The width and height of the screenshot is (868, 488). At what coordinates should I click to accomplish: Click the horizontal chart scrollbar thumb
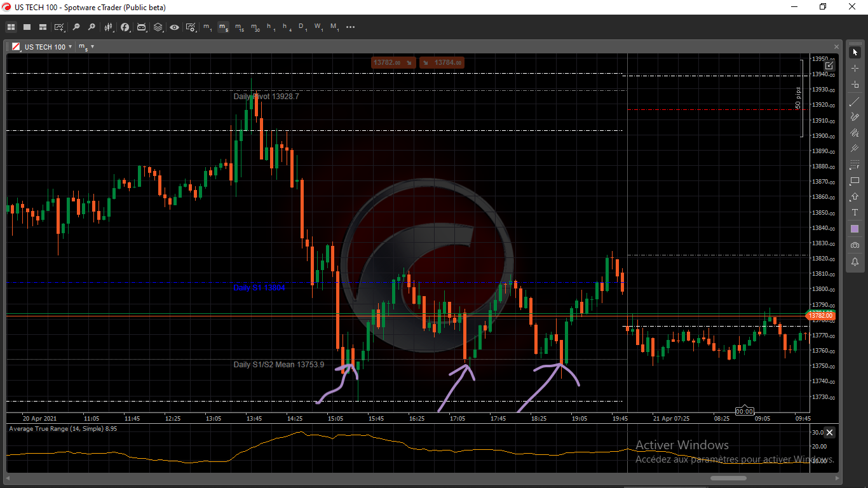pos(728,478)
